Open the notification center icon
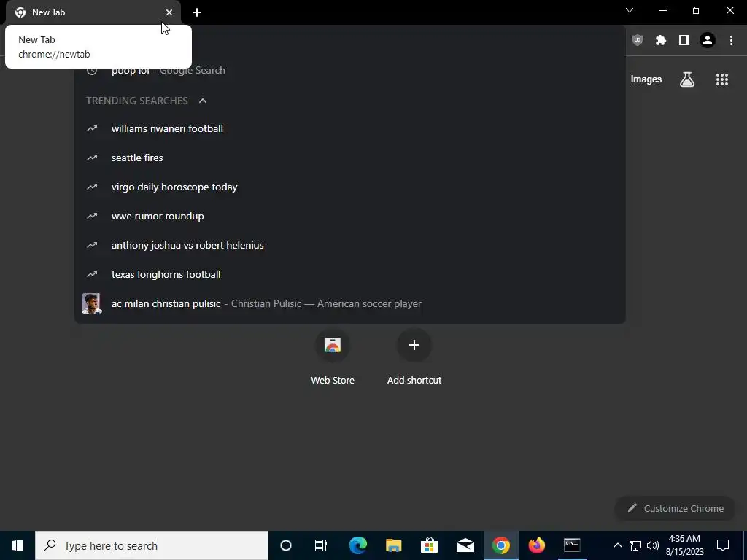This screenshot has width=747, height=560. click(x=723, y=545)
